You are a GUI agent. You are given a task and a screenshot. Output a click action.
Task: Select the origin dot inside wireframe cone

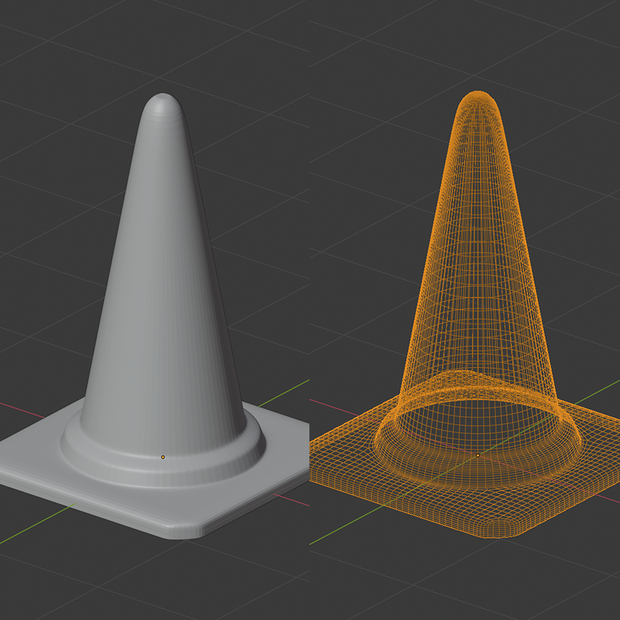coord(478,456)
